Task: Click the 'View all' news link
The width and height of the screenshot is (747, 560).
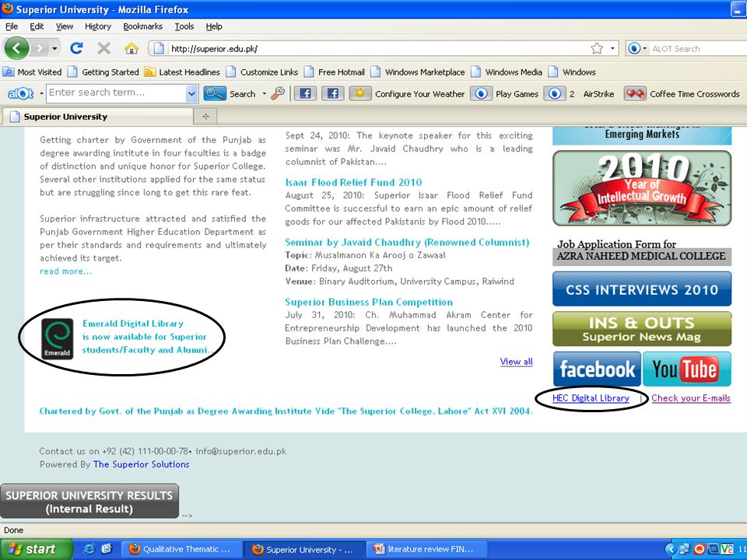Action: click(x=517, y=362)
